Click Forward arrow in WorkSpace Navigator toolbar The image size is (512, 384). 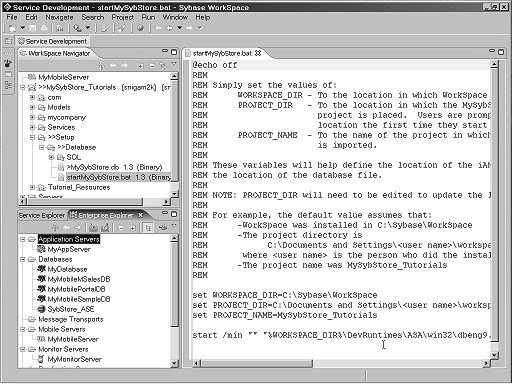(x=124, y=66)
